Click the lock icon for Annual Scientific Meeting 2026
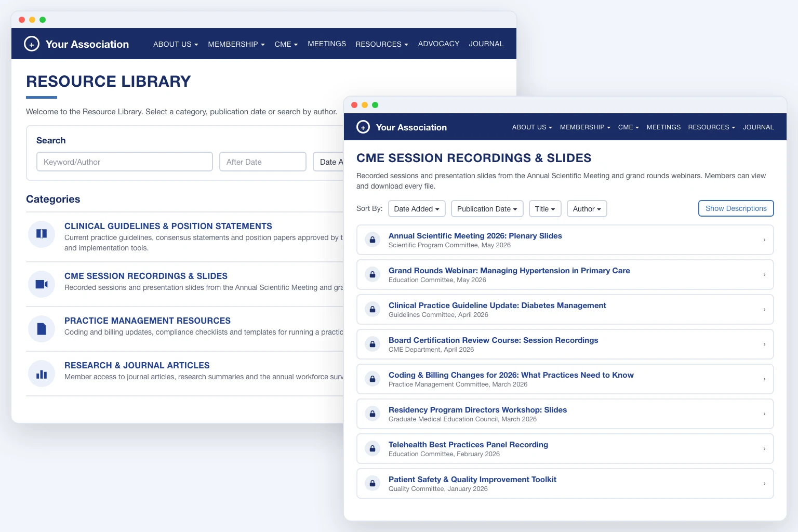 (x=373, y=240)
